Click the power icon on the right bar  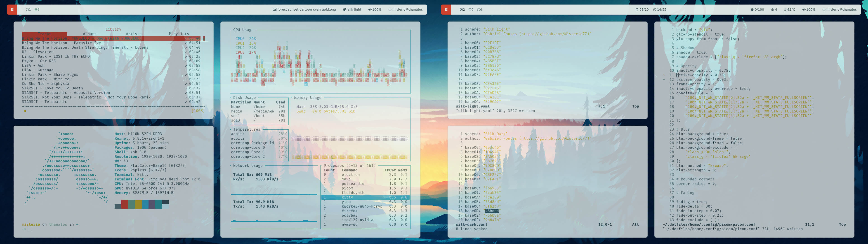coord(824,10)
